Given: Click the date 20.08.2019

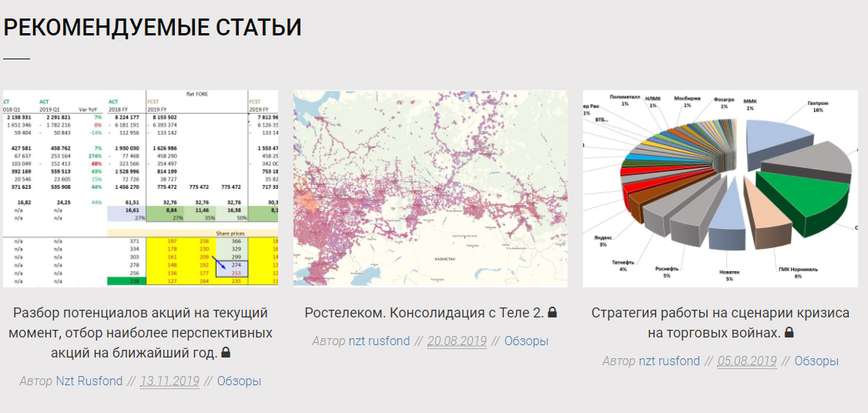Looking at the screenshot, I should click(x=457, y=341).
